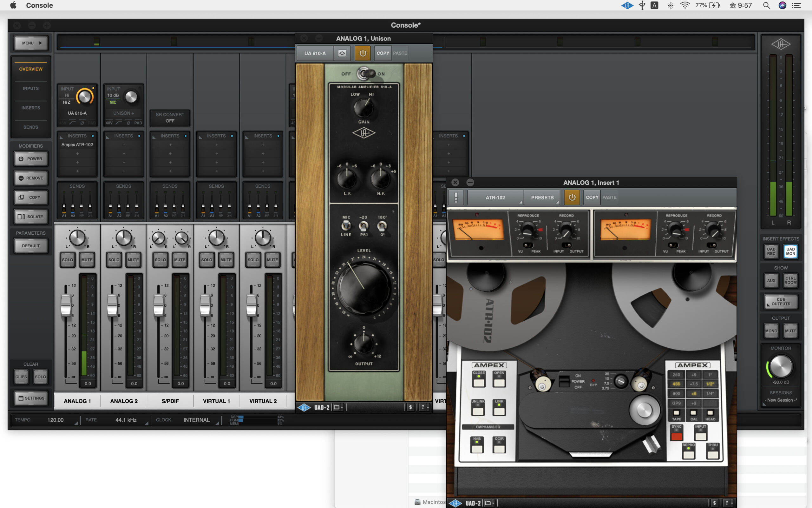Clear all SOLO states
Screen dimensions: 812x508
(40, 377)
